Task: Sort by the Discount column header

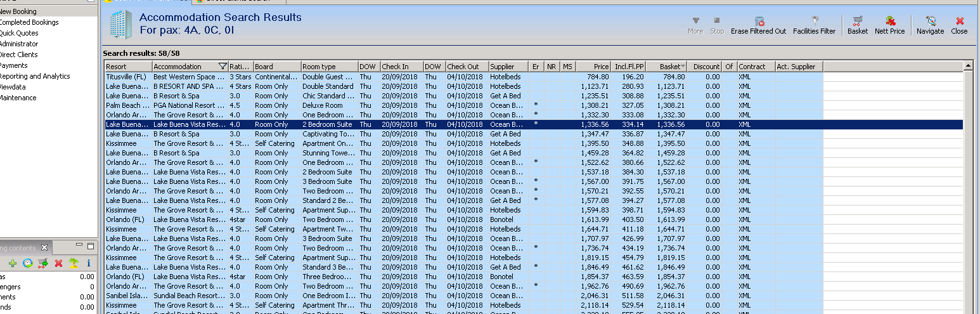Action: coord(705,67)
